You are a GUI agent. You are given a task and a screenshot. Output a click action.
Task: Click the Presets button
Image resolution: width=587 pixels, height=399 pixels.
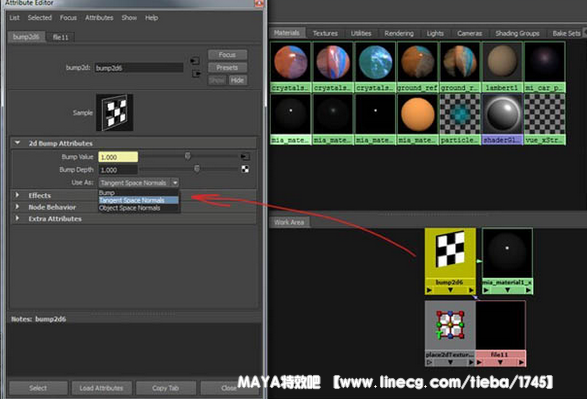coord(227,68)
